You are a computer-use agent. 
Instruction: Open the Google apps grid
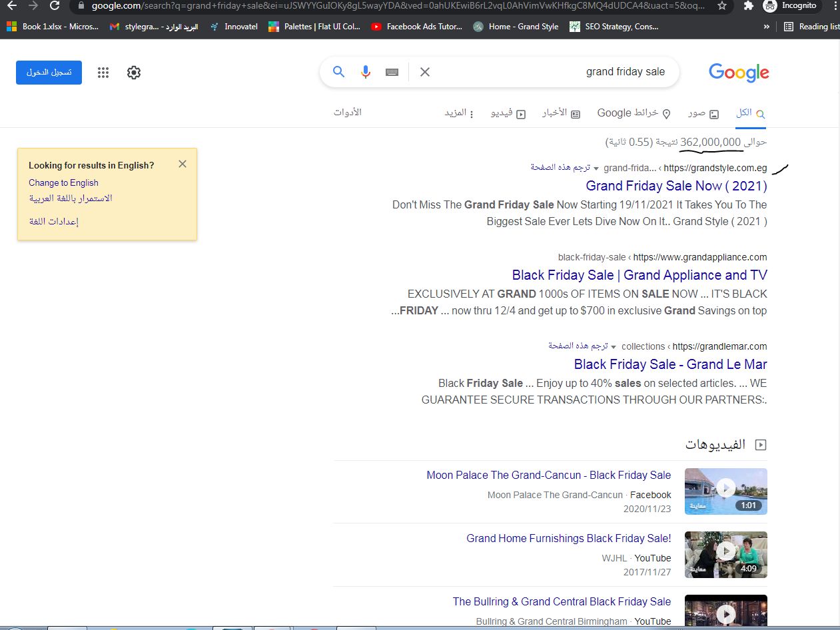coord(103,73)
